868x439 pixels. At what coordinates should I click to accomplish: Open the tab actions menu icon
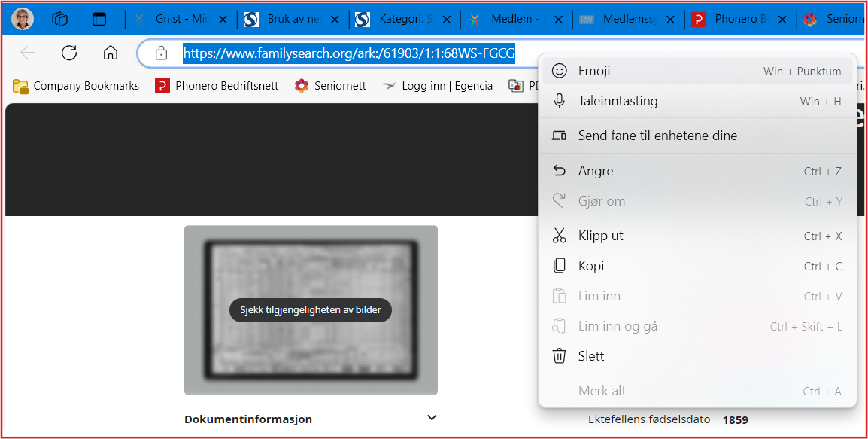pyautogui.click(x=99, y=20)
